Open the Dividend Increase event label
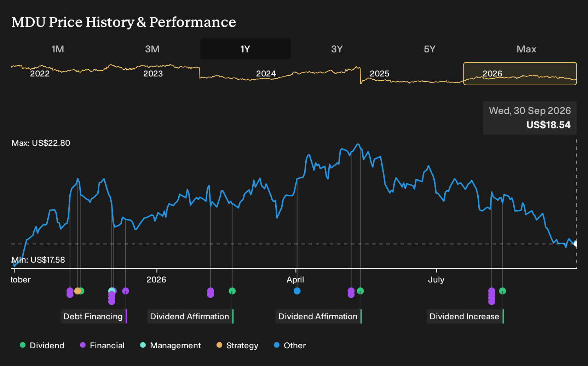 tap(465, 316)
